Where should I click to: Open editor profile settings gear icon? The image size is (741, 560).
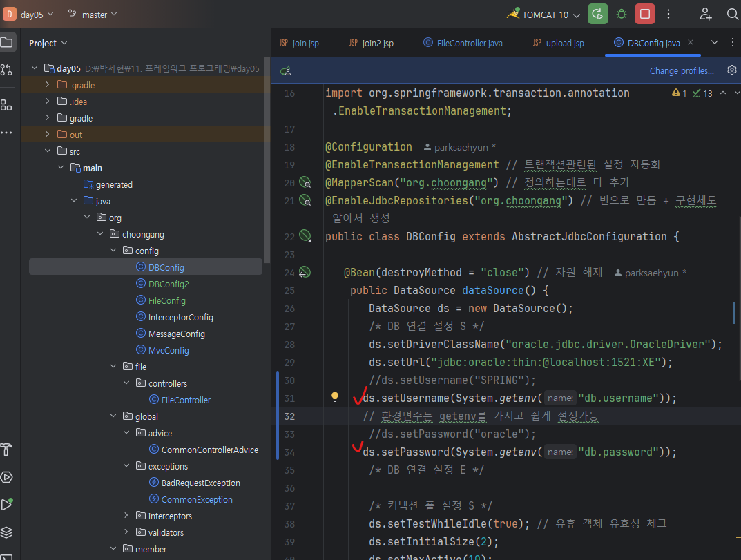tap(731, 70)
